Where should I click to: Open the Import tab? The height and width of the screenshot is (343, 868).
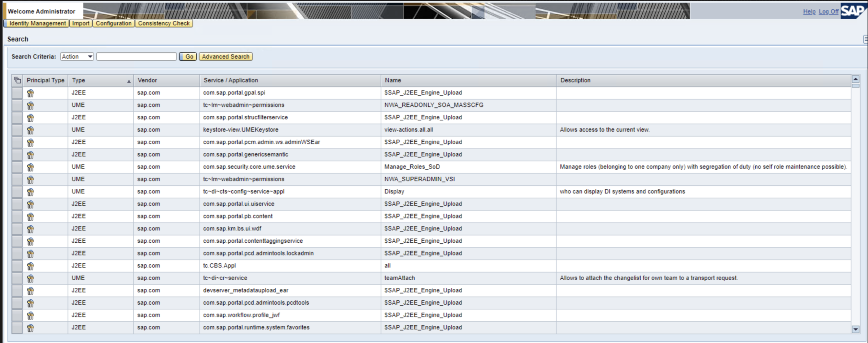[81, 23]
